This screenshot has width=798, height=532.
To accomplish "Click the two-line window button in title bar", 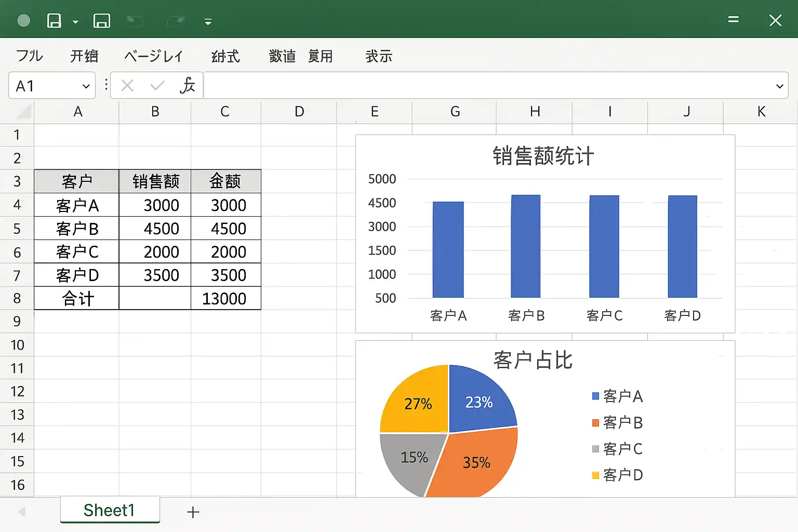I will [x=733, y=20].
